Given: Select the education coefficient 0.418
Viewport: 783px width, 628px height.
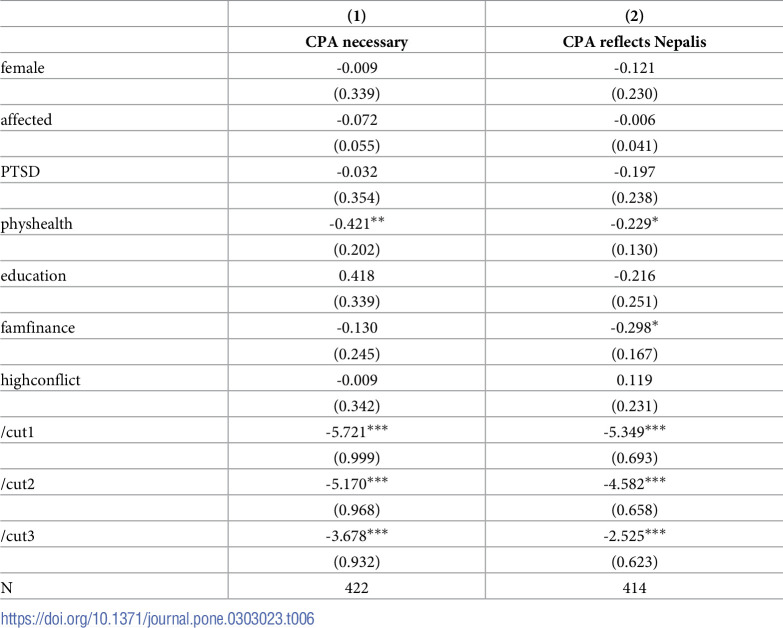Looking at the screenshot, I should click(x=357, y=276).
